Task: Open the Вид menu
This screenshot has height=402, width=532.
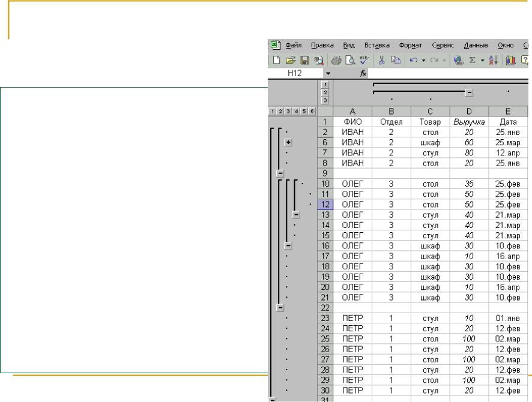Action: pos(349,45)
